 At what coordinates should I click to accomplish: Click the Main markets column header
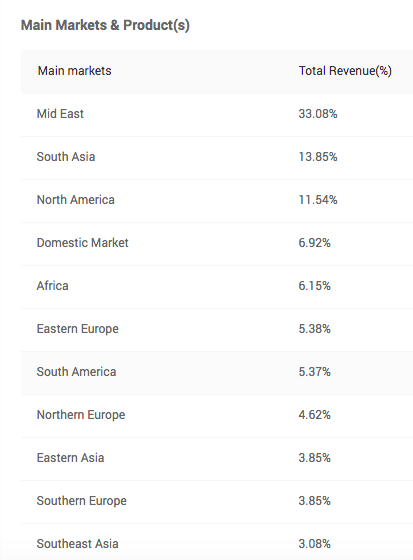click(x=75, y=71)
